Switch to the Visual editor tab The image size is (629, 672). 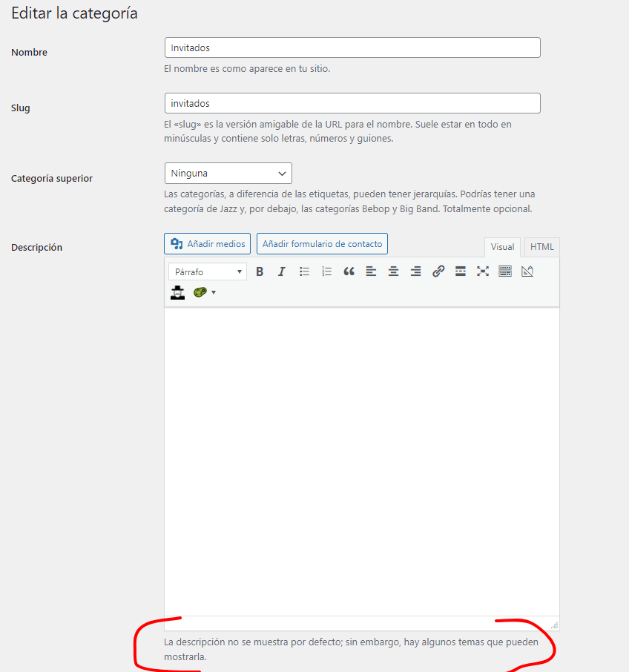point(502,247)
